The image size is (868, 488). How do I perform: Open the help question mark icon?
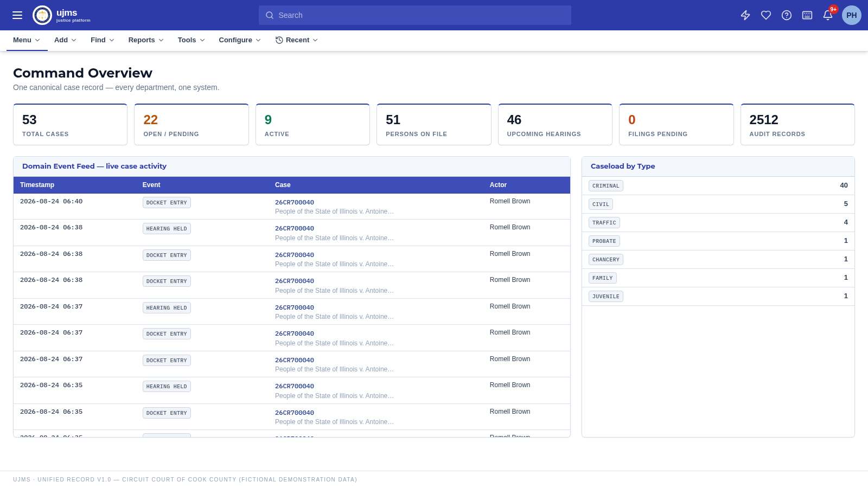pos(787,15)
